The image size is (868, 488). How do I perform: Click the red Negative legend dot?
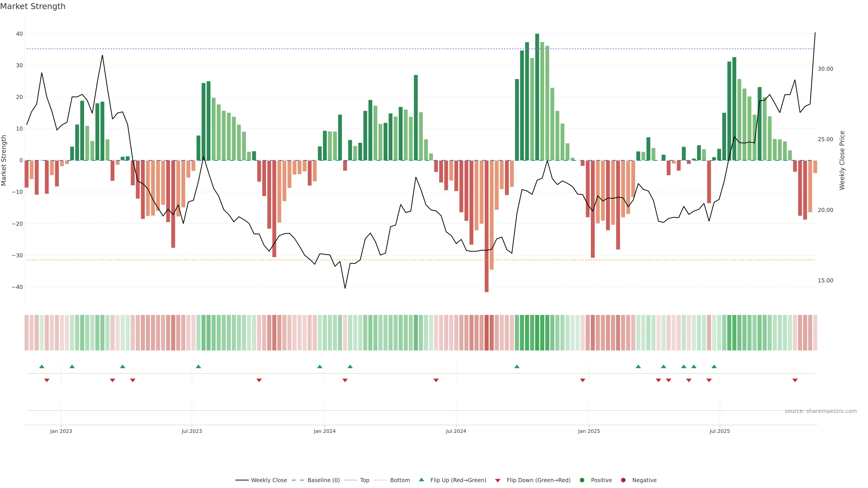click(x=623, y=480)
